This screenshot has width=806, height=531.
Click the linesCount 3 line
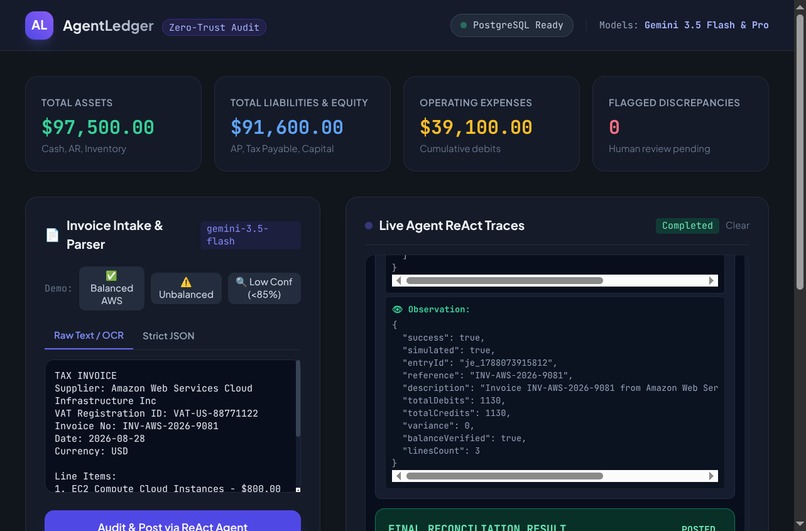click(441, 451)
